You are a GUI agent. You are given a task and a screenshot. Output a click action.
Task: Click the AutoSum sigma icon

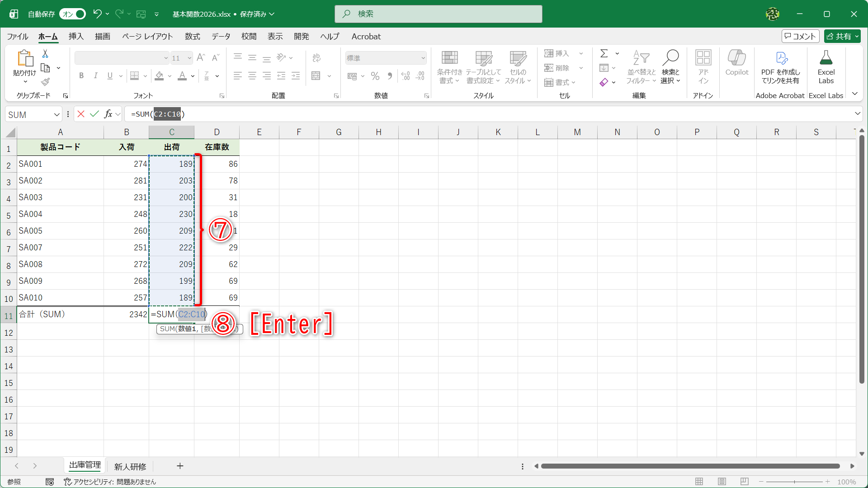604,54
